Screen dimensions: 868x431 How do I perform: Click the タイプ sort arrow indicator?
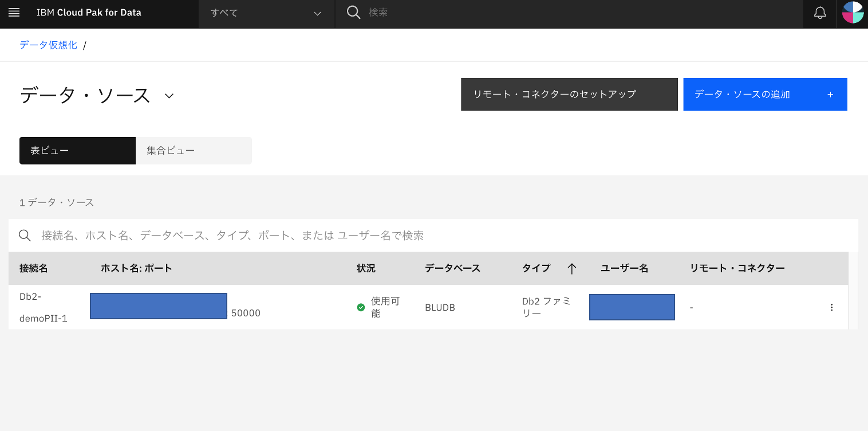point(571,268)
